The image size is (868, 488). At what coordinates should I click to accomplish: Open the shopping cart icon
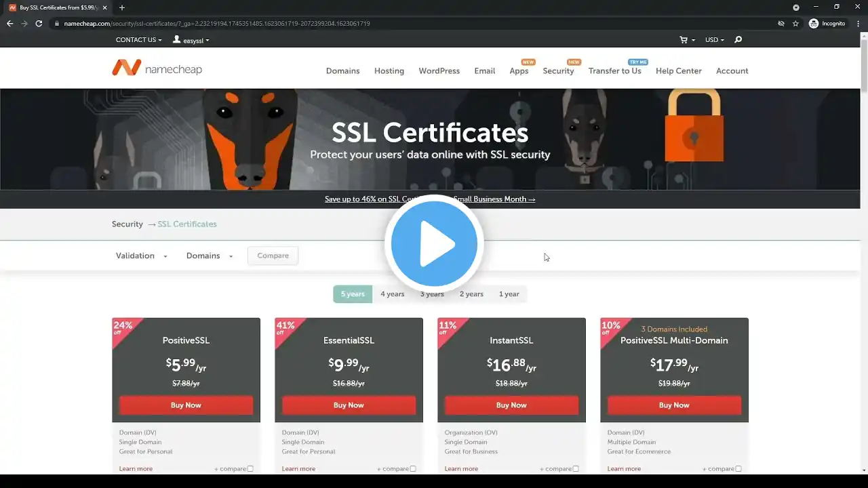[x=684, y=40]
